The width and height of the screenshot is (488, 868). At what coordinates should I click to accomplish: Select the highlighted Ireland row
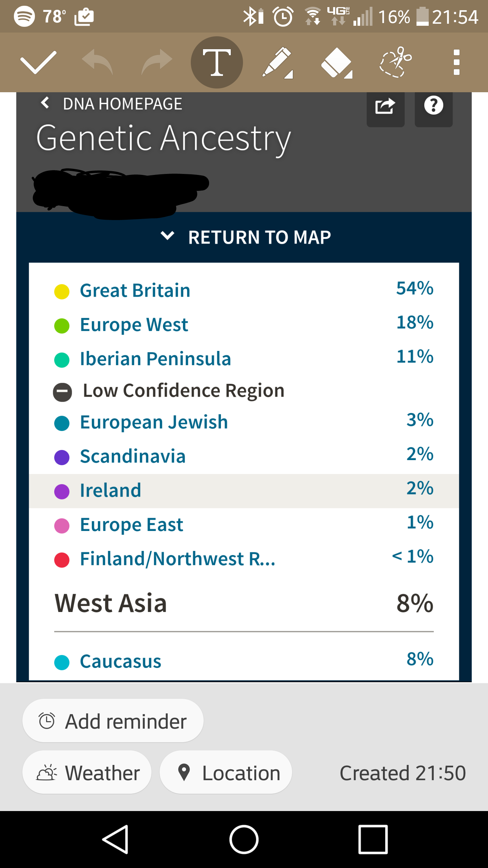[x=244, y=491]
